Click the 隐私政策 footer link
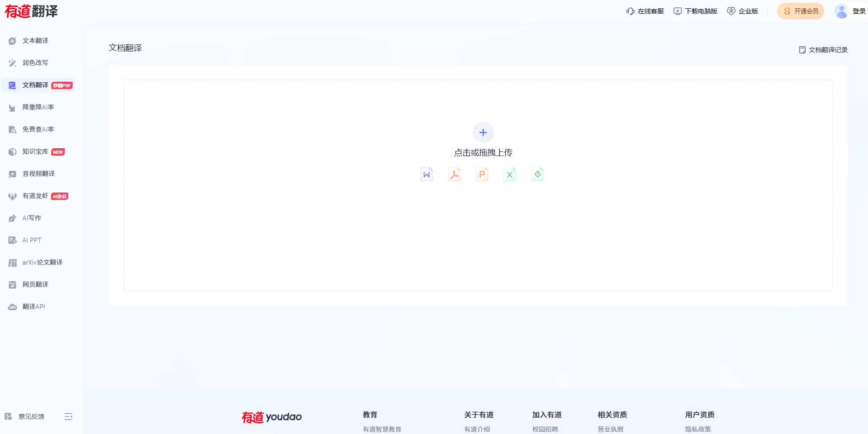 [698, 429]
